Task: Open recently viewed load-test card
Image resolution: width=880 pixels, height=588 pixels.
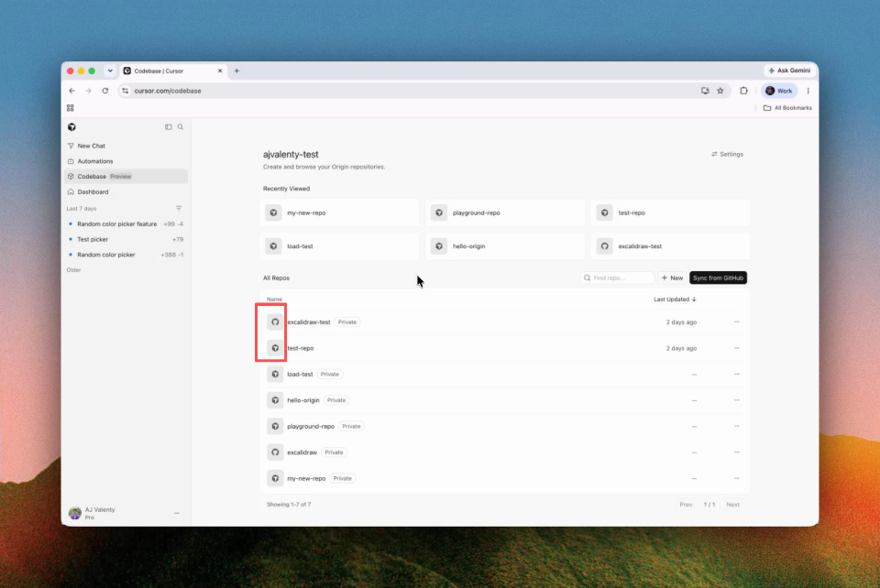Action: [x=339, y=246]
